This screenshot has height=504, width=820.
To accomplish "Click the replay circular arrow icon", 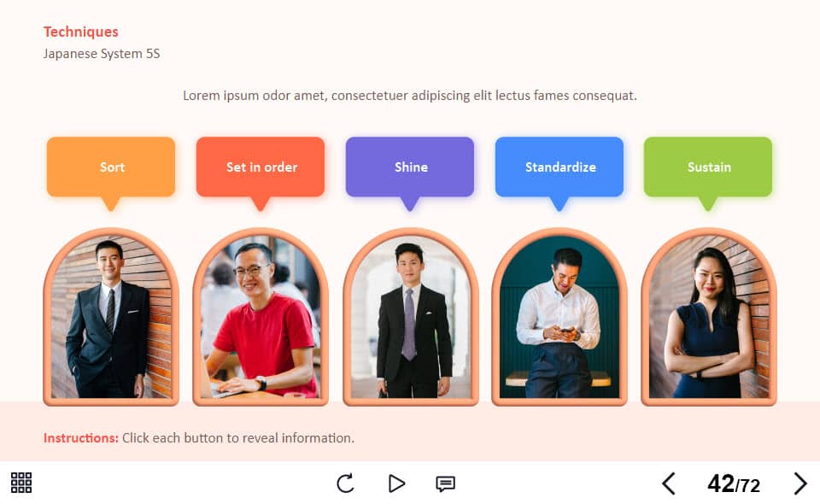I will click(x=345, y=483).
